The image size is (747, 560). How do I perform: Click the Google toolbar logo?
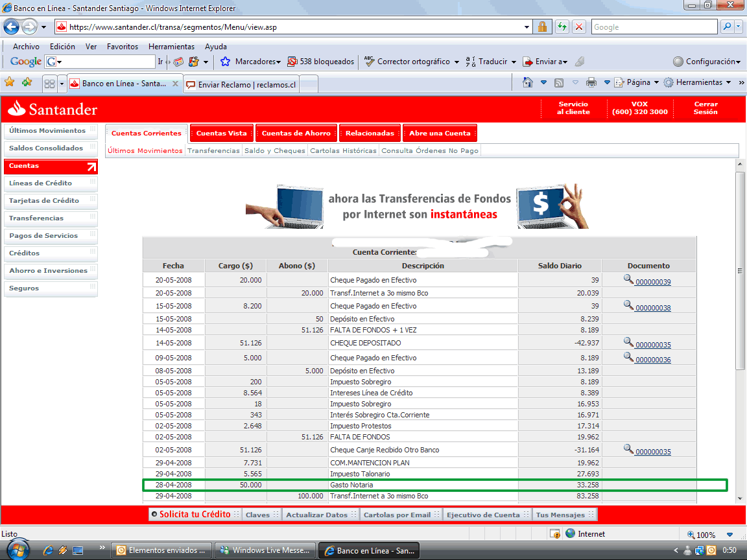pos(26,62)
